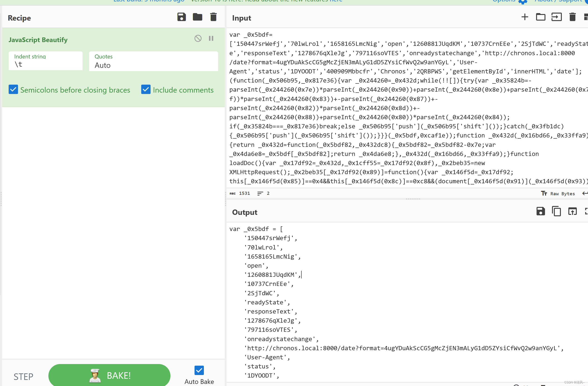Save the current recipe
Viewport: 588px width, 386px height.
[181, 17]
